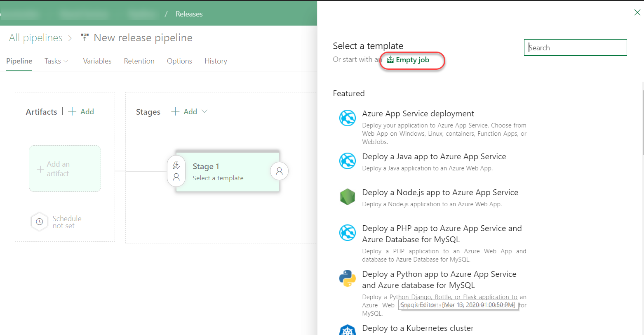Click the template Search field

[x=575, y=47]
